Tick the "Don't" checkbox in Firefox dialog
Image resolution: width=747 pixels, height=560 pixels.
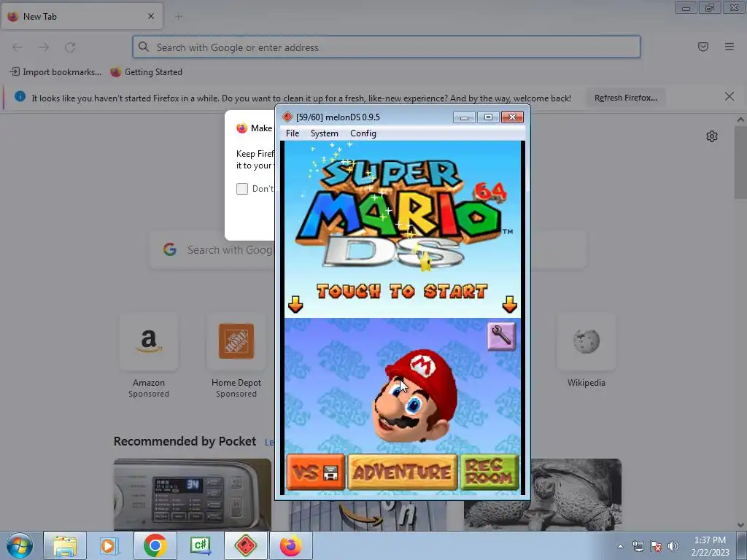click(x=242, y=189)
